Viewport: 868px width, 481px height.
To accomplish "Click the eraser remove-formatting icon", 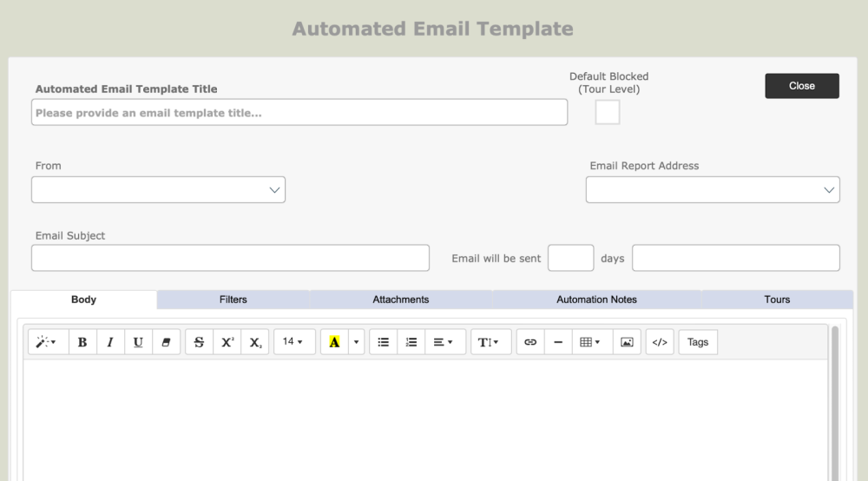I will 166,342.
